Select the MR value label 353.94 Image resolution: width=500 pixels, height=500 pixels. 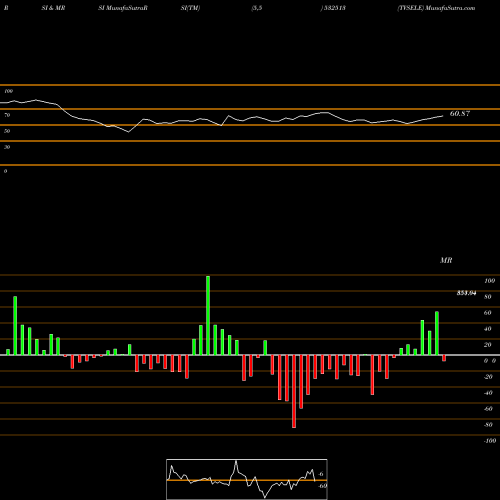point(466,293)
